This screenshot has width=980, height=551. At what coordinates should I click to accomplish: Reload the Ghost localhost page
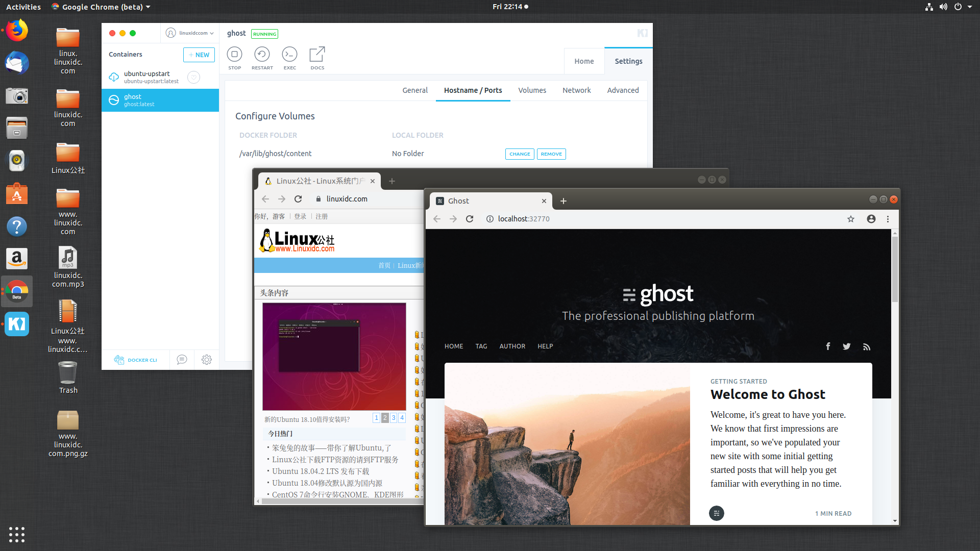click(470, 219)
